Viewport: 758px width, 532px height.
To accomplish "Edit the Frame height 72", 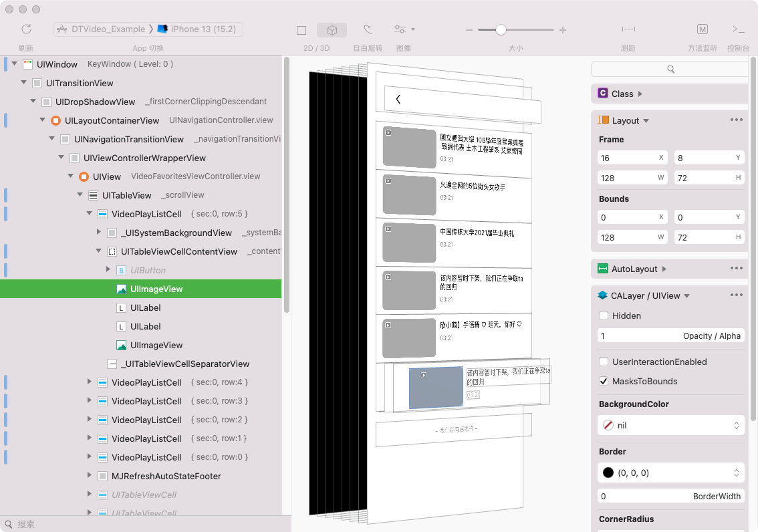I will (x=709, y=178).
